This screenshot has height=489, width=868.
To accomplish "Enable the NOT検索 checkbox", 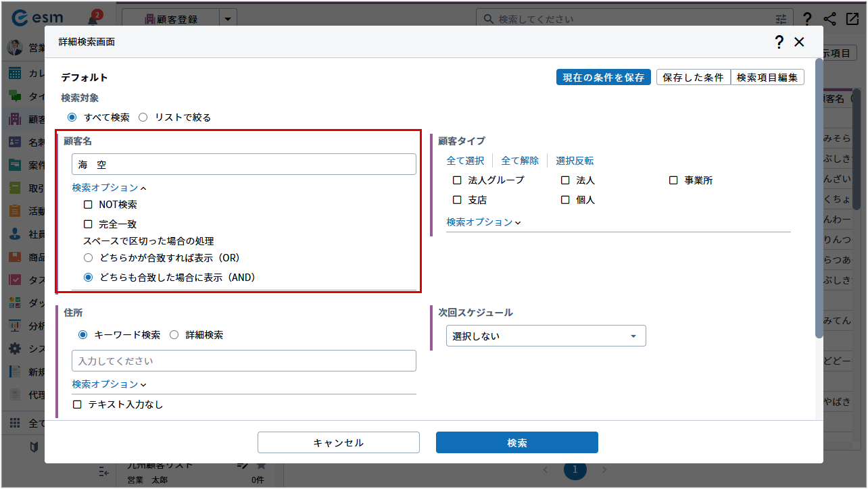I will pyautogui.click(x=88, y=205).
